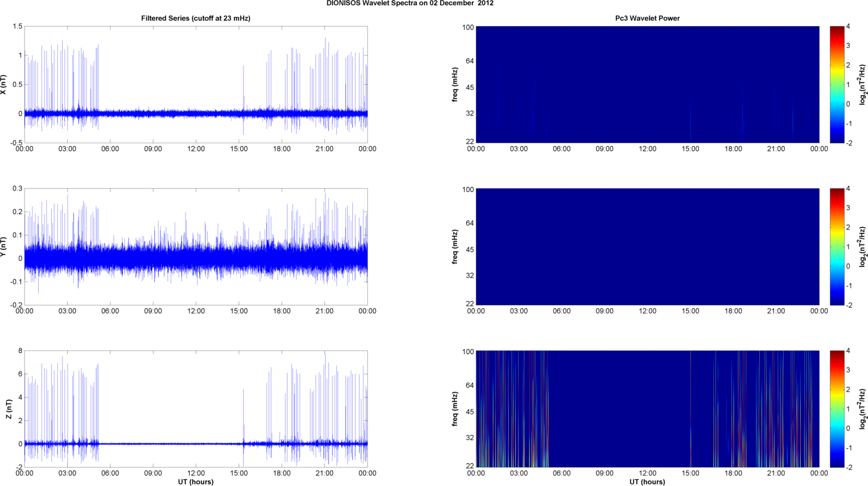
Task: Click the 06:00 tick under the Z time series
Action: click(110, 473)
